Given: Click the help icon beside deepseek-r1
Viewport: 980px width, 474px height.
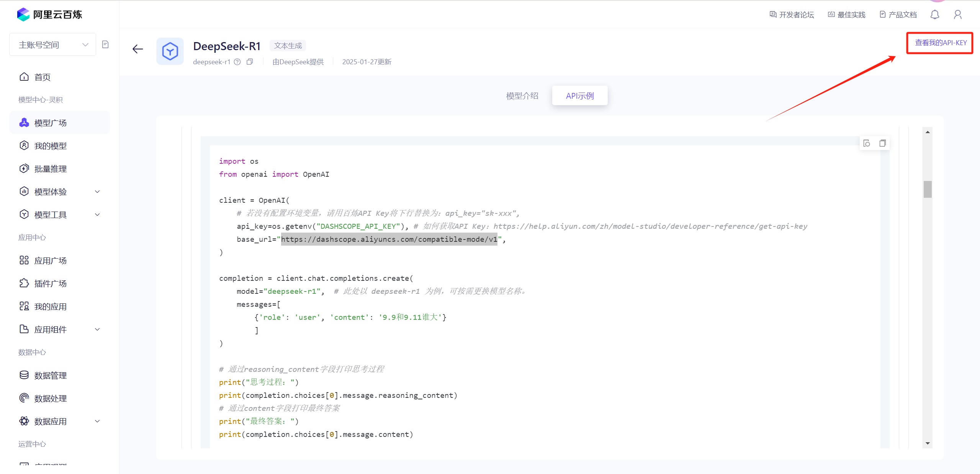Looking at the screenshot, I should [237, 62].
